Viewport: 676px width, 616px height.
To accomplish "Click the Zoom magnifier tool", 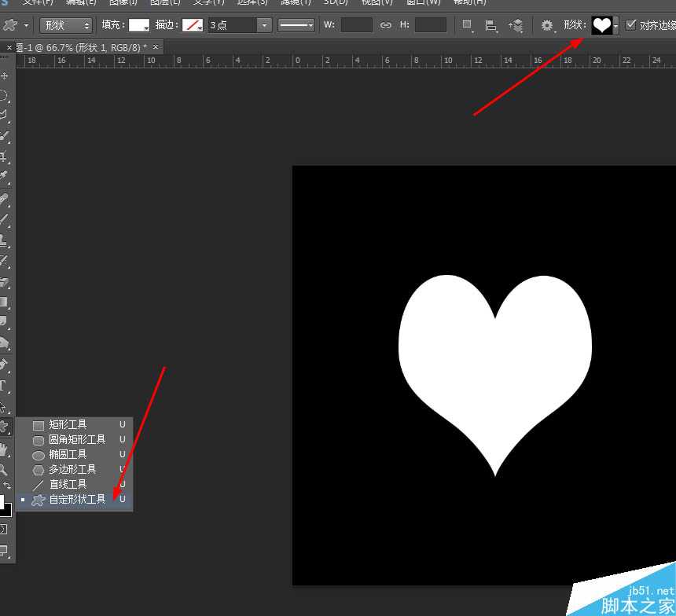I will 4,470.
